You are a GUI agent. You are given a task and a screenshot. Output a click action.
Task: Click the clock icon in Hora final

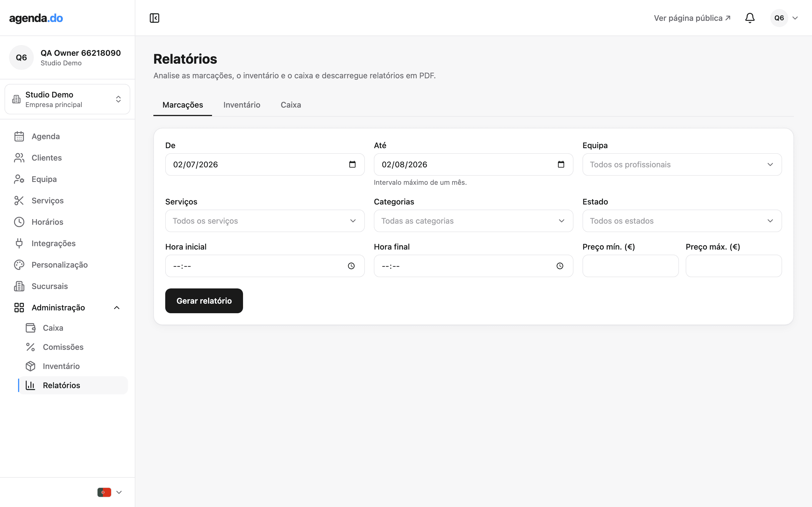click(x=560, y=266)
